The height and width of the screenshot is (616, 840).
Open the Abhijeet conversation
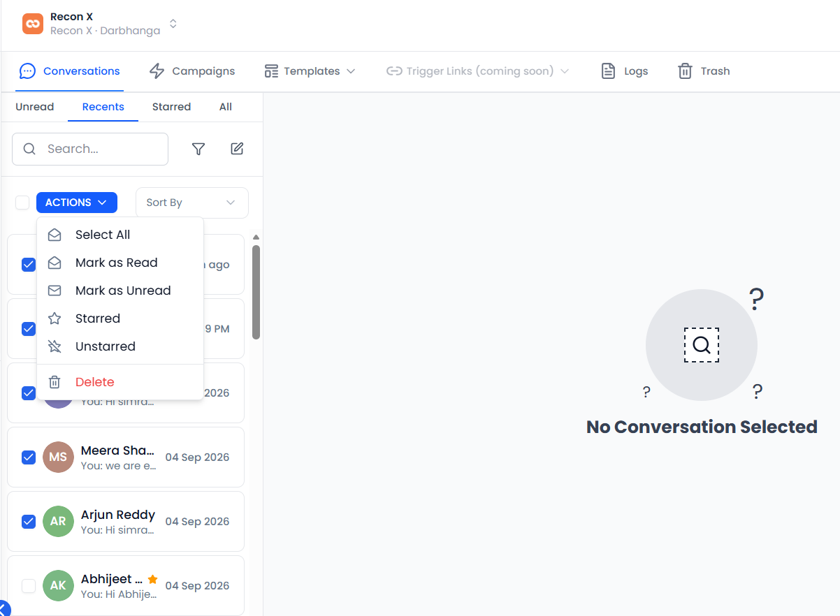[x=126, y=585]
